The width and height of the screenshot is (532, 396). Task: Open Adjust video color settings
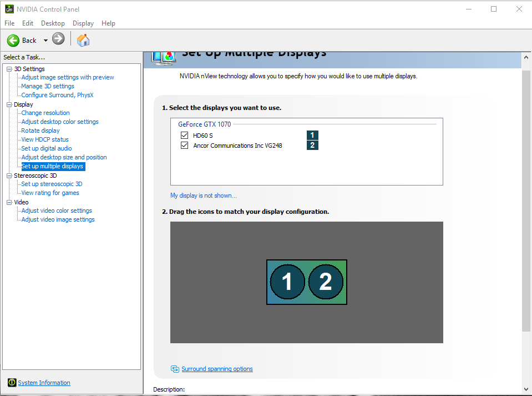(x=57, y=210)
